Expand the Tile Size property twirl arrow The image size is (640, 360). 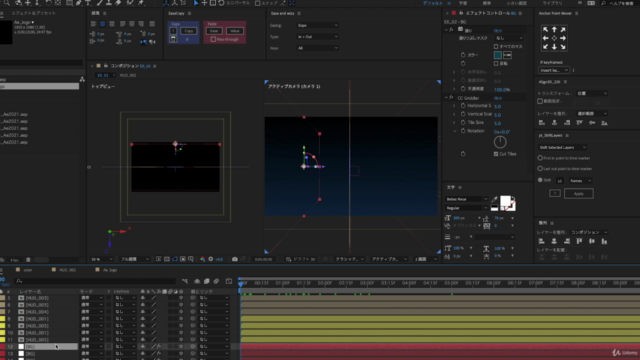pyautogui.click(x=454, y=122)
